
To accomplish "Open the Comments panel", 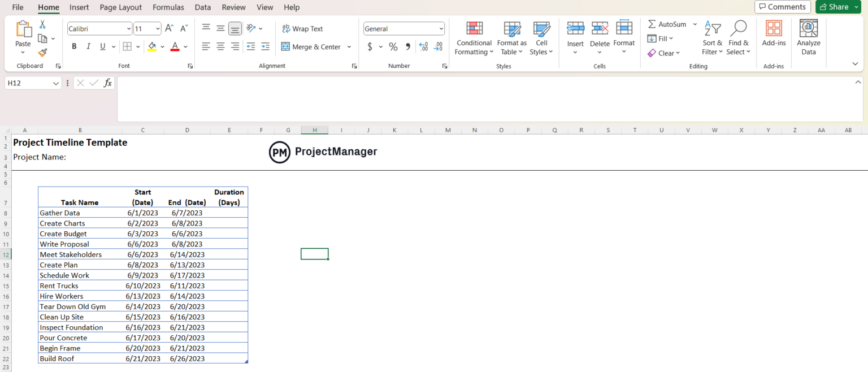I will click(782, 7).
